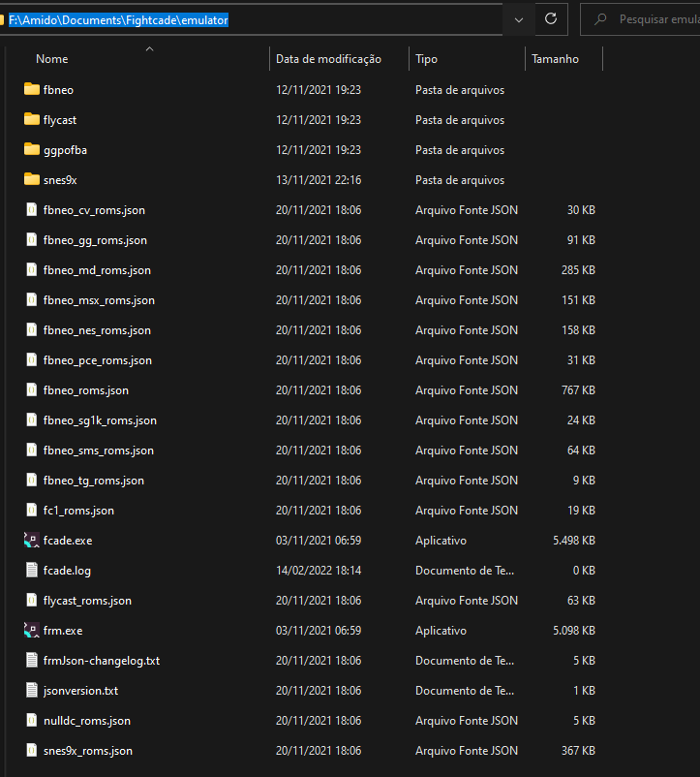The height and width of the screenshot is (777, 700).
Task: Click the highlighted folder path in address bar
Action: click(118, 20)
